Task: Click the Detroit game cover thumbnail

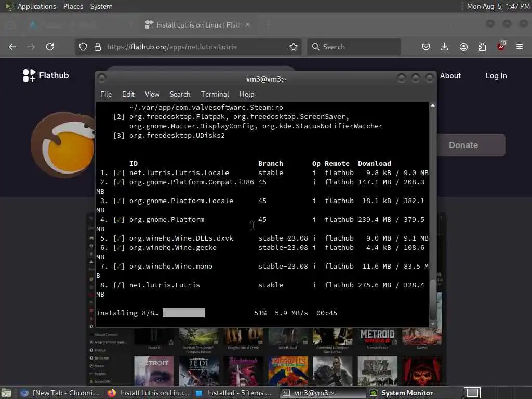Action: click(x=154, y=371)
